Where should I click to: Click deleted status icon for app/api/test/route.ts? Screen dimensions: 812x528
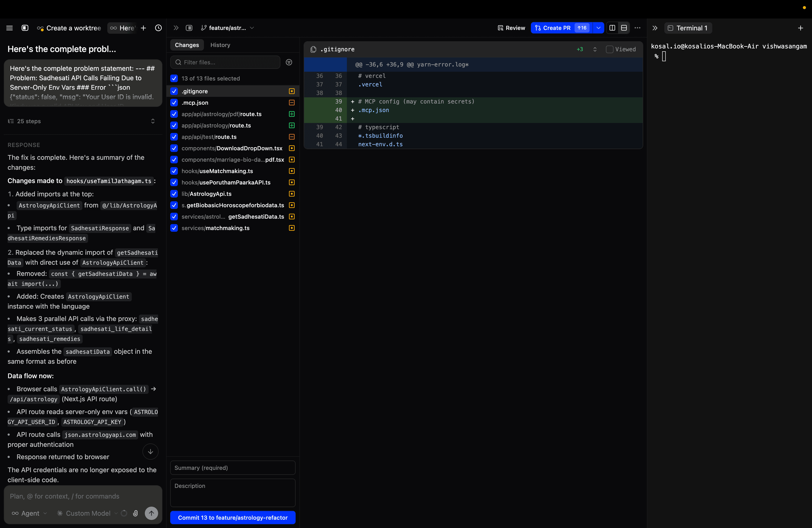point(292,137)
